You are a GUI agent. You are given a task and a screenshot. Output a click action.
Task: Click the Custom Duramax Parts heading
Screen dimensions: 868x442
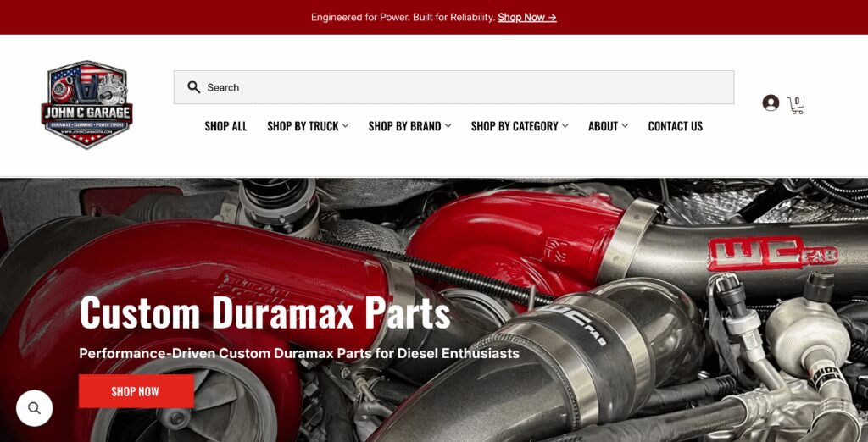click(x=264, y=312)
